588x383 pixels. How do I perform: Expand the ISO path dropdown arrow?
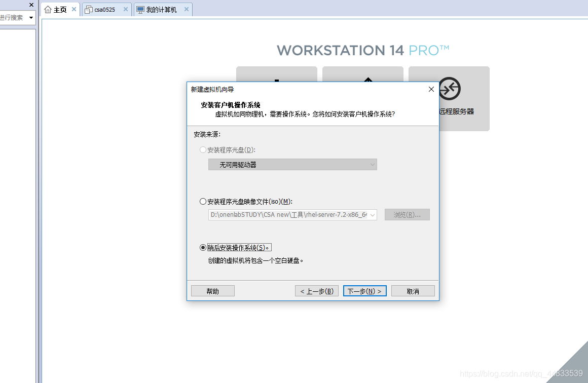(x=373, y=215)
